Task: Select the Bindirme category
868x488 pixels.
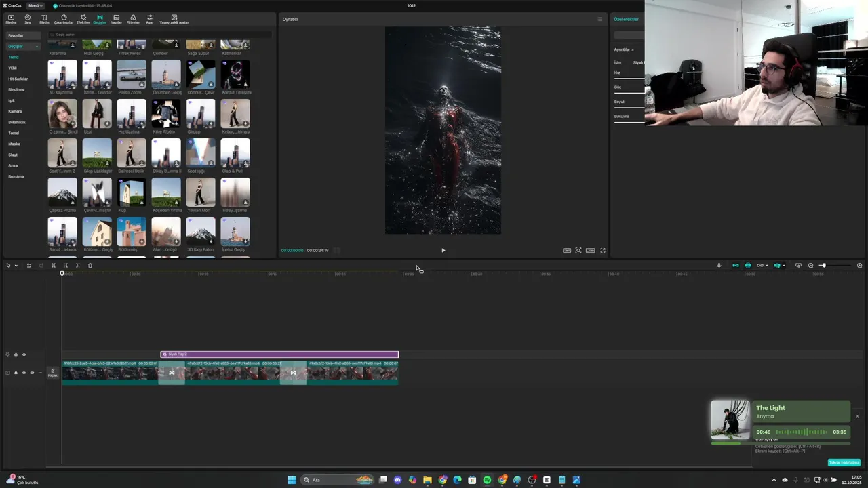Action: 16,89
